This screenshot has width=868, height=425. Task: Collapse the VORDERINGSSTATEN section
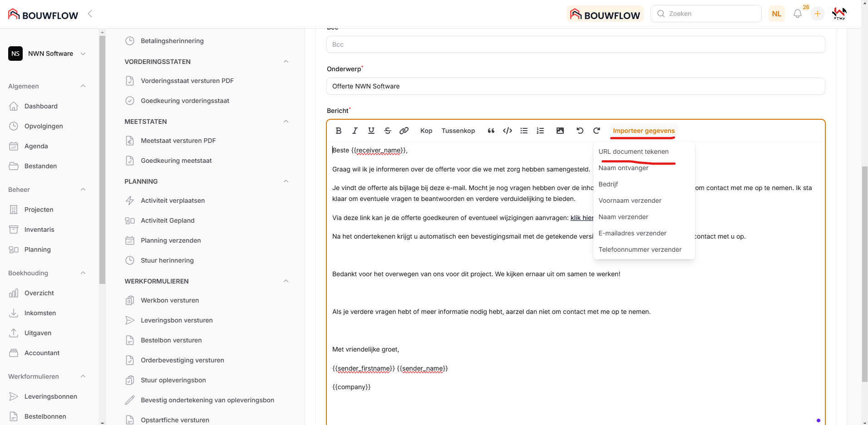[286, 62]
